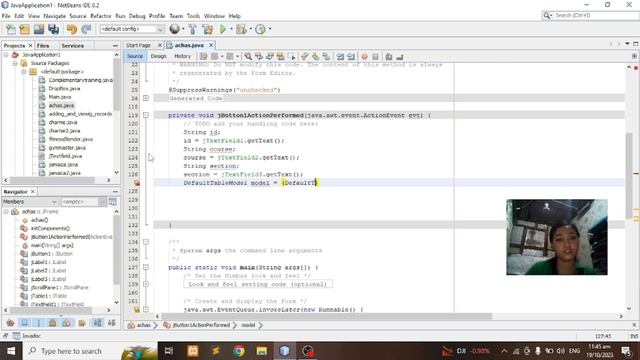Click the Type here to search box
Viewport: 640px width, 360px height.
pyautogui.click(x=71, y=351)
